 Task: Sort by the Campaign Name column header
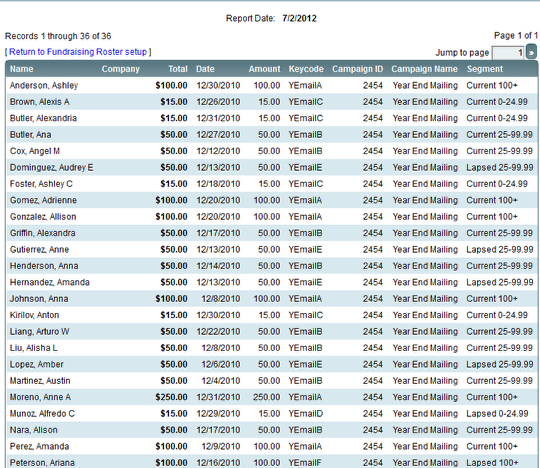(424, 69)
